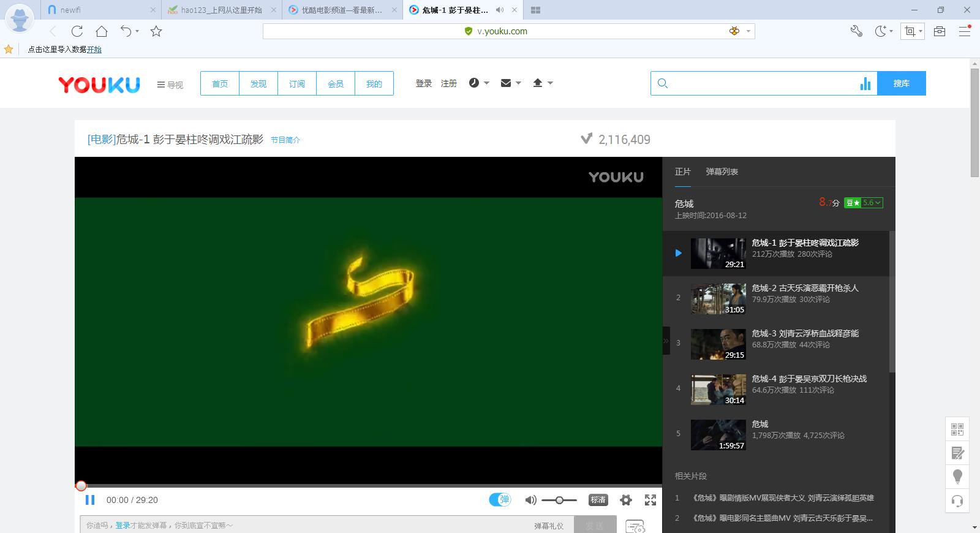Select the 发现 navigation tab
The image size is (980, 533).
[x=258, y=84]
